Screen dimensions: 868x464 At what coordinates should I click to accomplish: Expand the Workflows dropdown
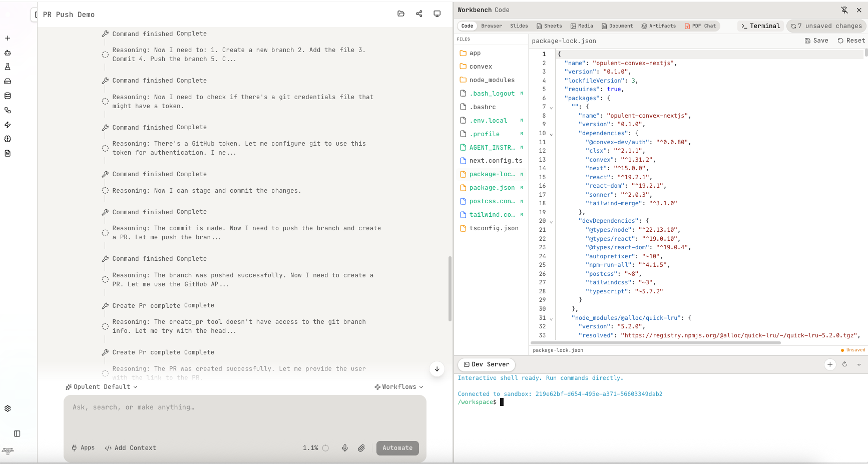click(399, 386)
